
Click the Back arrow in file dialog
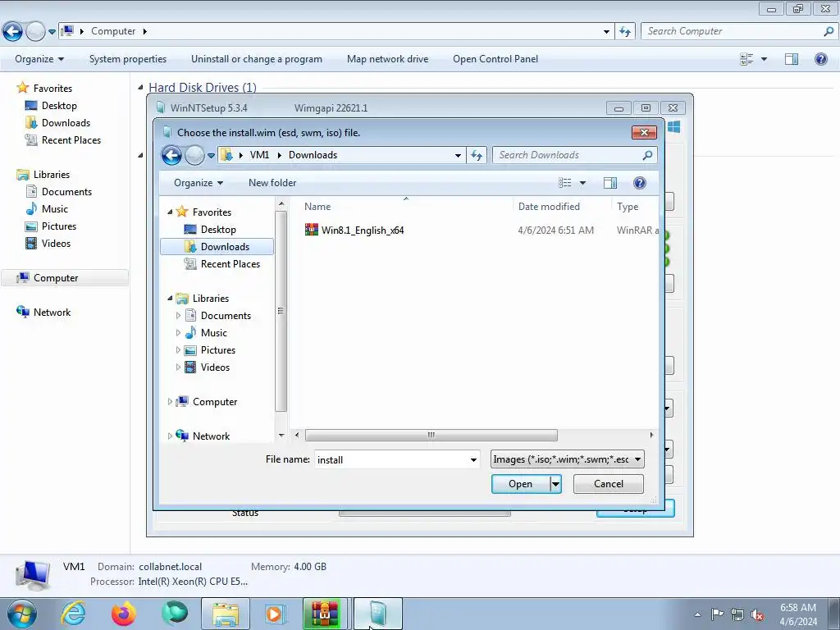[171, 155]
